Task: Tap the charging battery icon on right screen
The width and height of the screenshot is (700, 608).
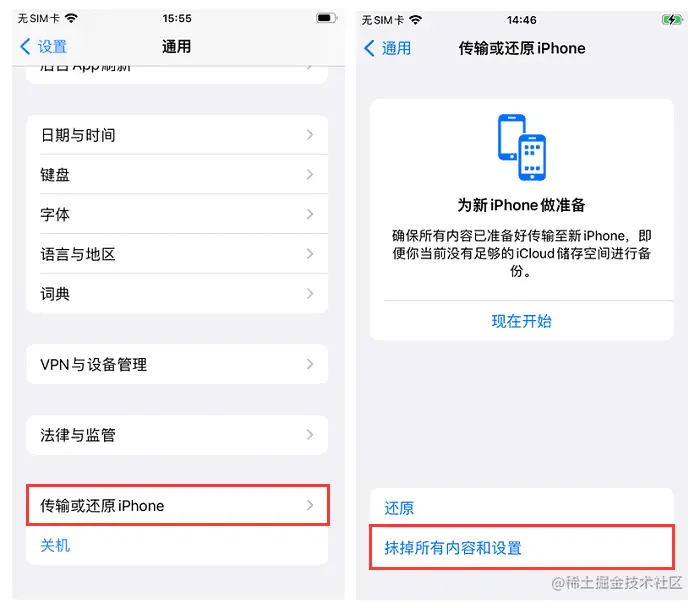Action: [x=672, y=20]
